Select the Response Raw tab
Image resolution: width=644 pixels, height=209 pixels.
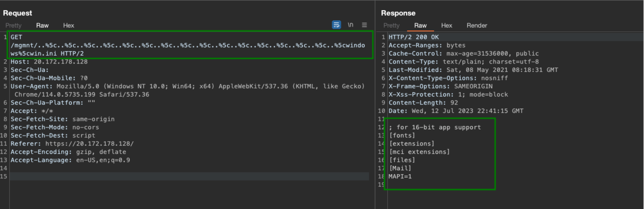pos(420,26)
